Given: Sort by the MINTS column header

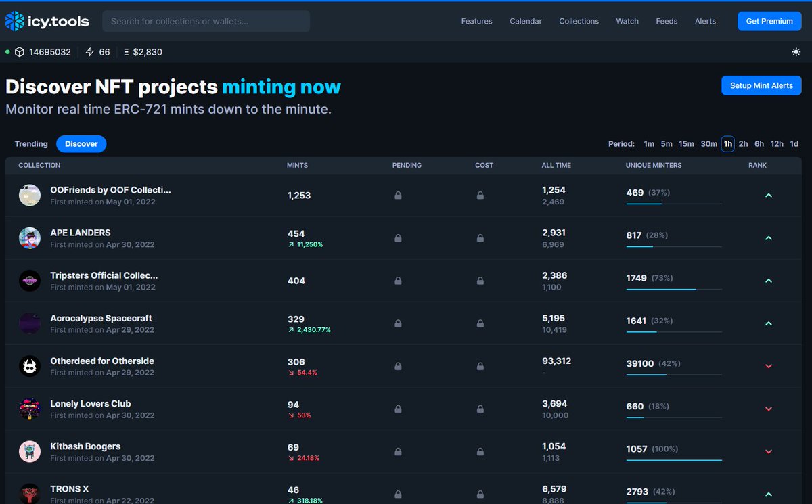Looking at the screenshot, I should (297, 165).
